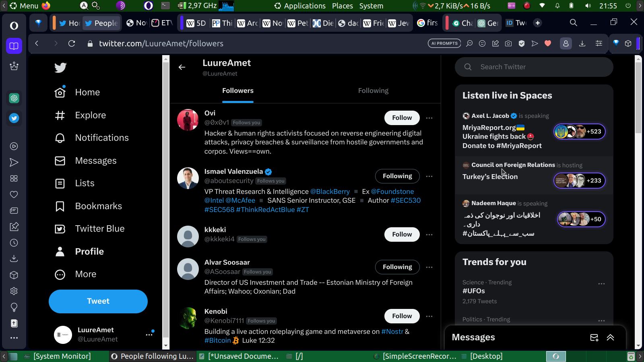Unfollow Ismael Valenzuela via Following button
Screen dimensions: 644x362
tap(397, 176)
